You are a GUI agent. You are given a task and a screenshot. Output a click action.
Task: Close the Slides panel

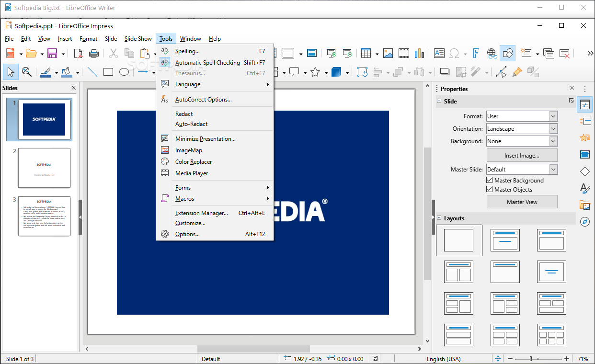click(x=74, y=88)
